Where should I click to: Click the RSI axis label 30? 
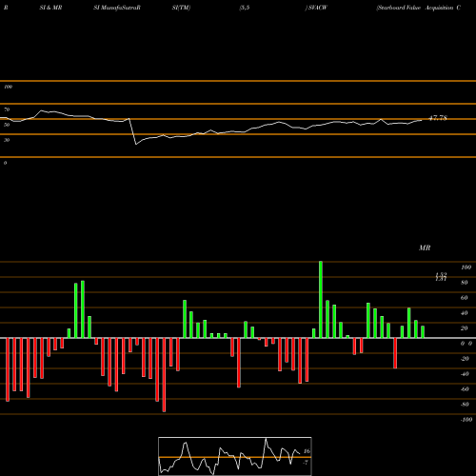click(x=7, y=140)
